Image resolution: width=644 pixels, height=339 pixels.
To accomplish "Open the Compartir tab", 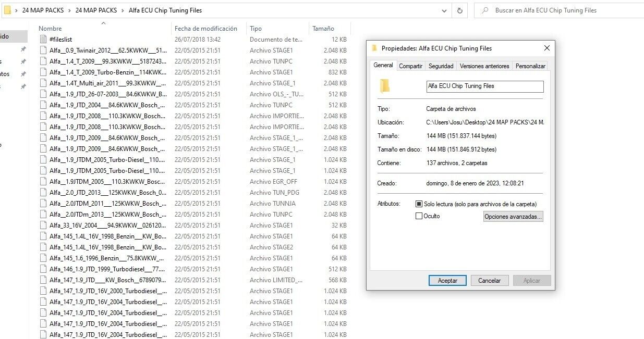I will point(411,66).
